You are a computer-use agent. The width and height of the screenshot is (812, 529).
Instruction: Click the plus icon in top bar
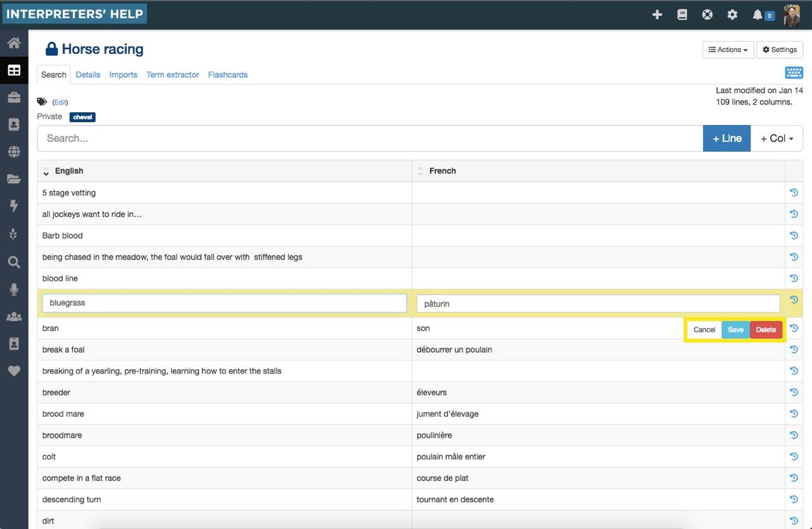(x=657, y=15)
